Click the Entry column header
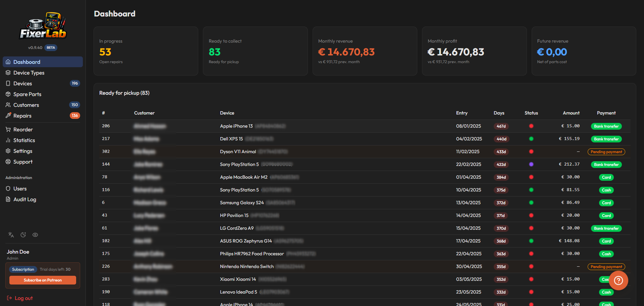The image size is (644, 306). point(462,113)
